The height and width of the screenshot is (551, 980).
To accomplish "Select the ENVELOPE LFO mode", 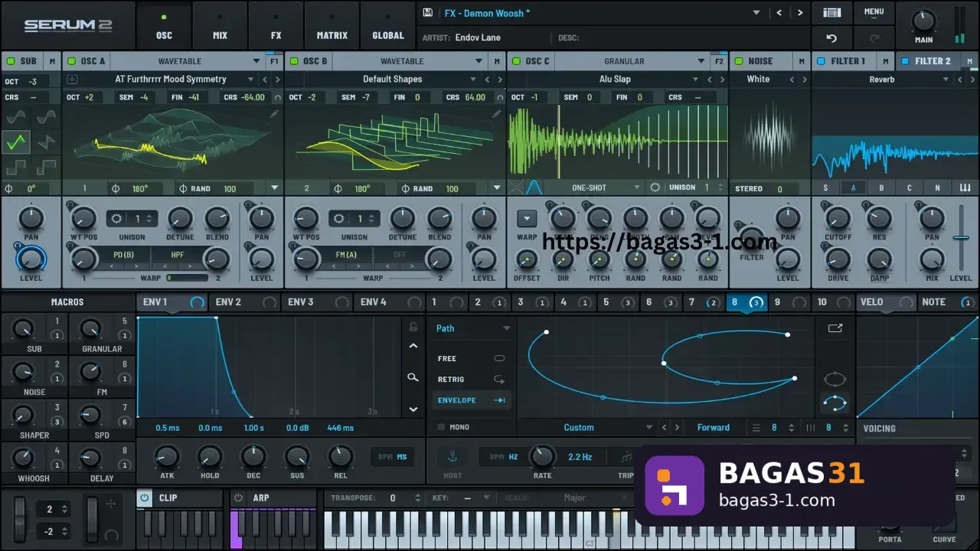I will pyautogui.click(x=471, y=400).
